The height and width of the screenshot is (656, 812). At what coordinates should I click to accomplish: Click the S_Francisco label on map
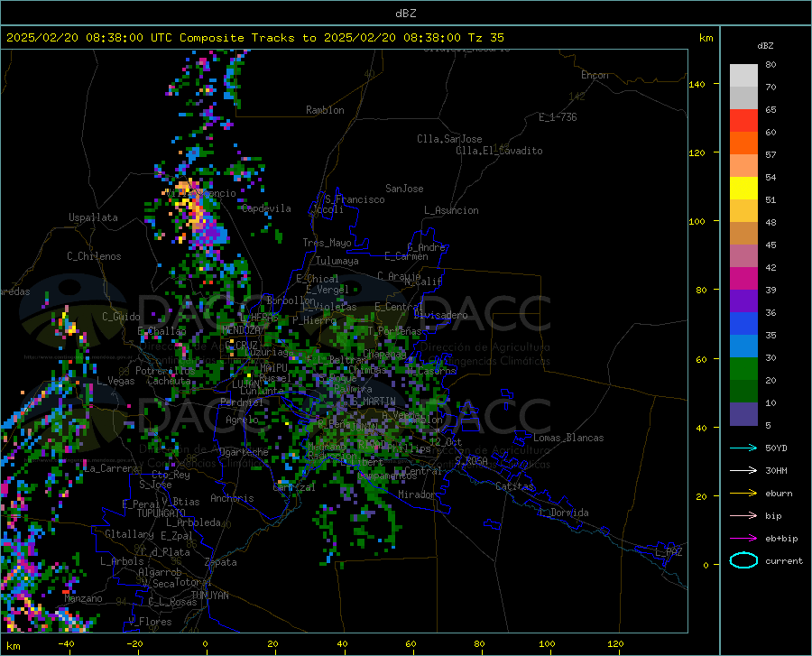tap(355, 199)
